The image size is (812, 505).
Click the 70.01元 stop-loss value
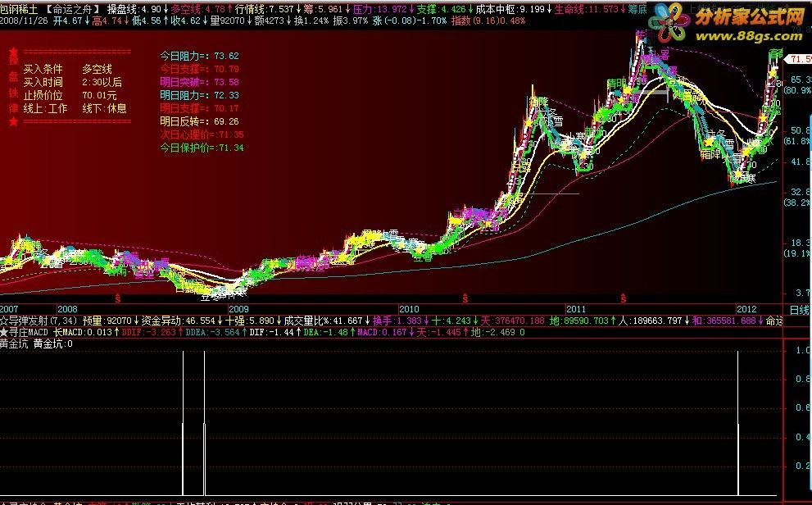point(99,95)
